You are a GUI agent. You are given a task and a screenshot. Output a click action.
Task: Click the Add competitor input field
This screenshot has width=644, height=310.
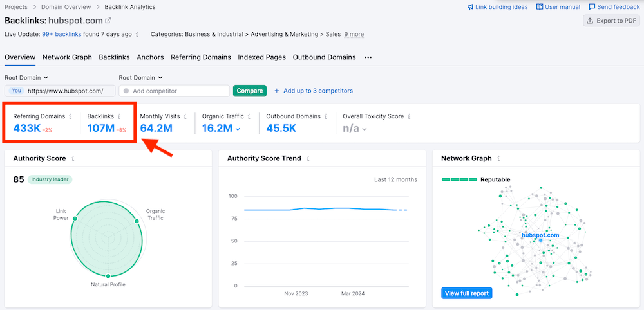[x=178, y=91]
